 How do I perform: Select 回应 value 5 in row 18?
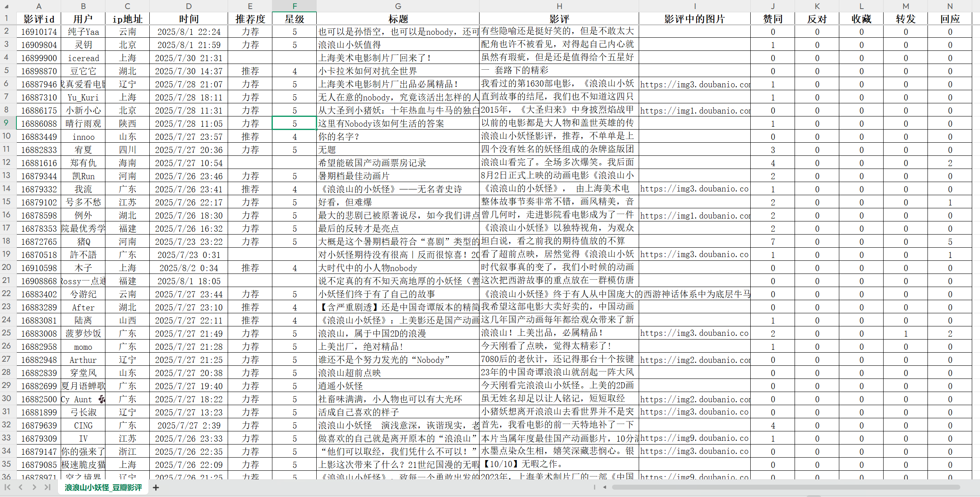click(x=950, y=242)
